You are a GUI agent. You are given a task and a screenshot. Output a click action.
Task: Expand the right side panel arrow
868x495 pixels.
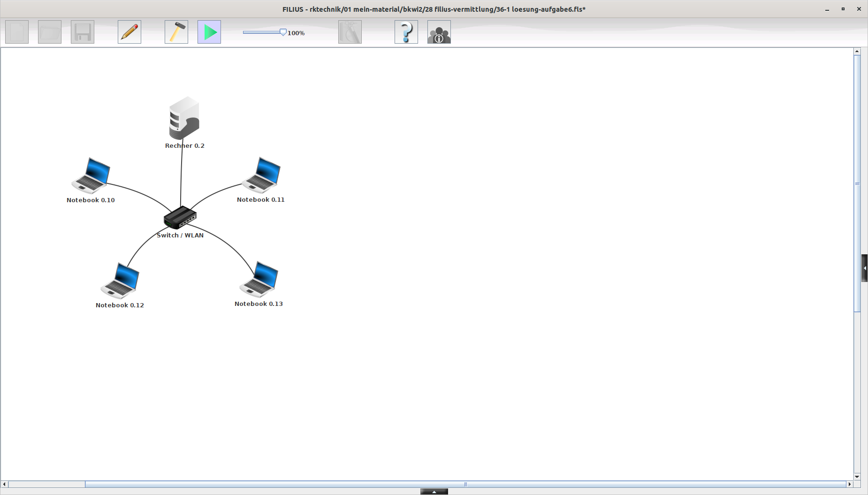(864, 268)
